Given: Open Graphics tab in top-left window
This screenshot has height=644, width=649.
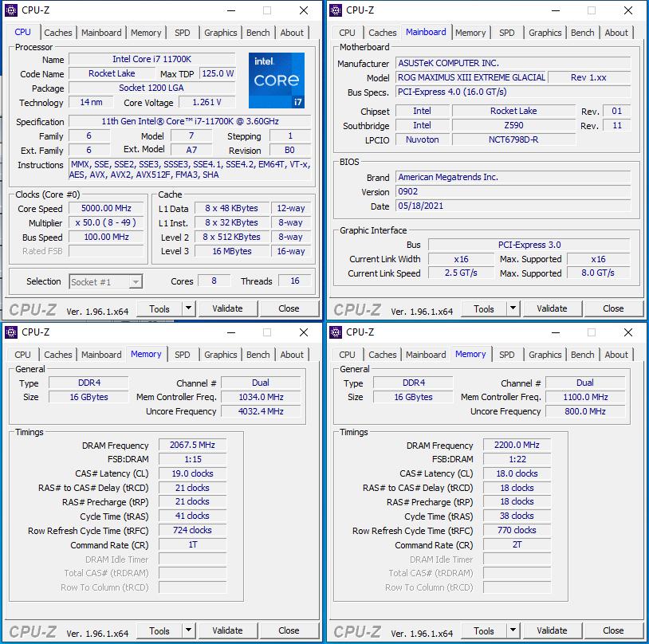Looking at the screenshot, I should (221, 33).
